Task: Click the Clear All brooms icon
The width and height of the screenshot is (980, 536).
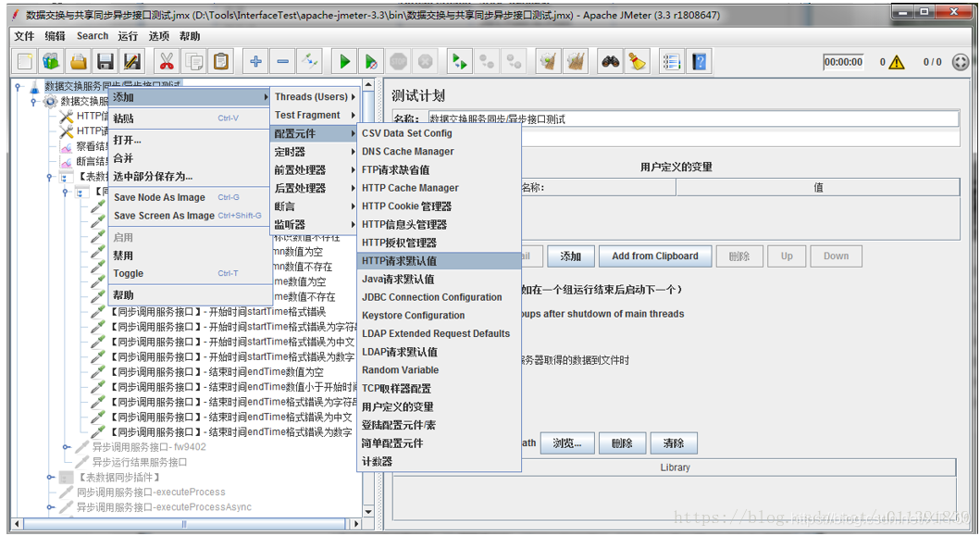Action: point(576,61)
